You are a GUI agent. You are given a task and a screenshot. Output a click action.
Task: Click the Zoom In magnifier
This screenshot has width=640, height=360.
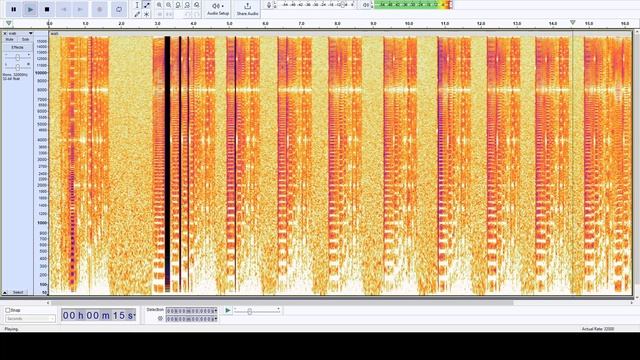[159, 5]
